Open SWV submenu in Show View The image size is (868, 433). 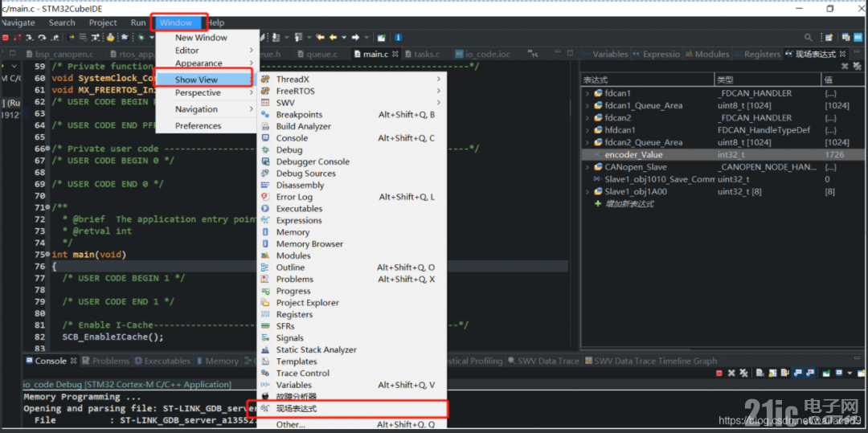pos(351,103)
